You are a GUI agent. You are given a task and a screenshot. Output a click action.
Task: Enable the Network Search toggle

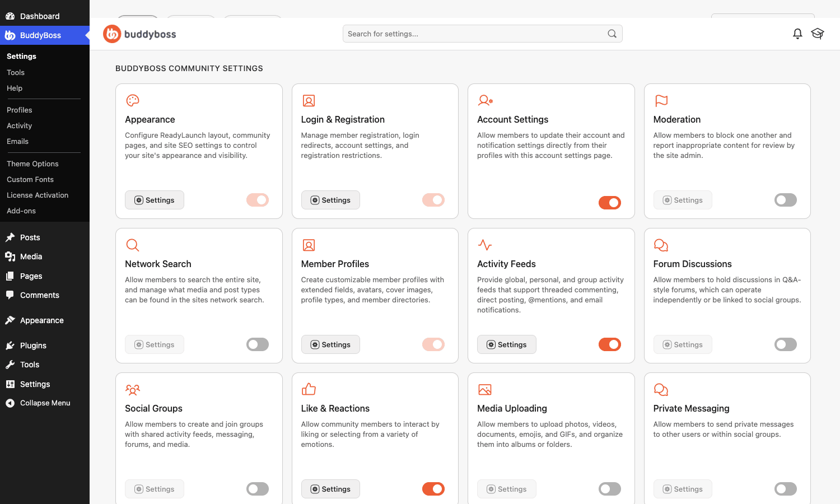tap(258, 344)
